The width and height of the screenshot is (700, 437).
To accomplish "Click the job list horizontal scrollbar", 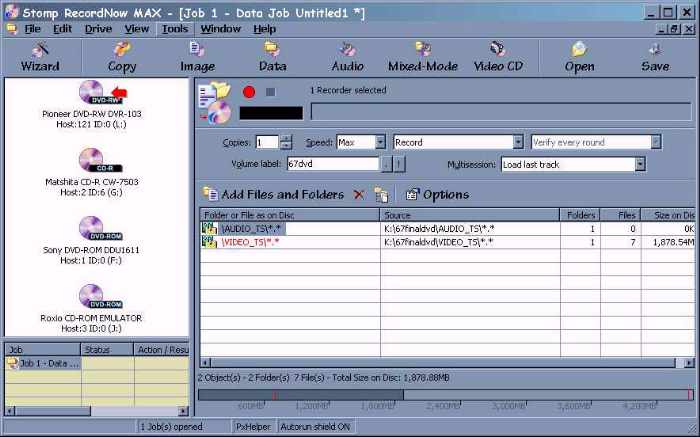I will click(x=96, y=411).
